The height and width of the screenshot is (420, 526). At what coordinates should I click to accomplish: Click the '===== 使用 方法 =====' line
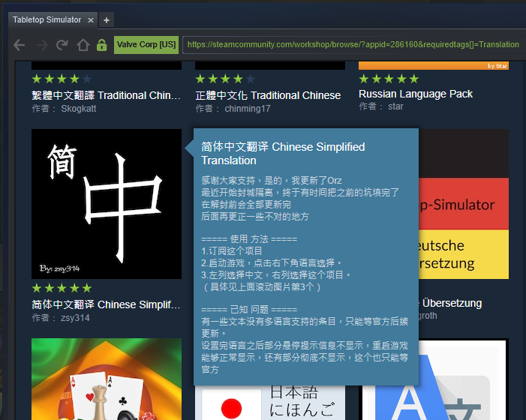pyautogui.click(x=249, y=239)
